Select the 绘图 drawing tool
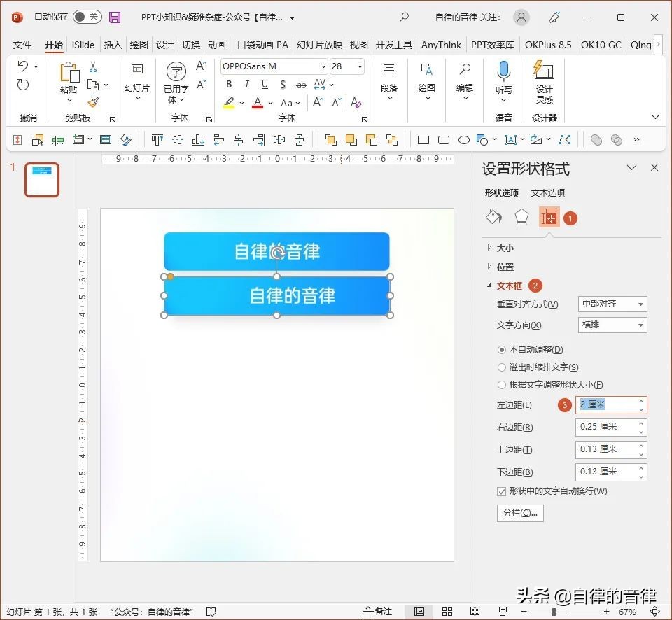Viewport: 672px width, 620px height. coord(426,79)
